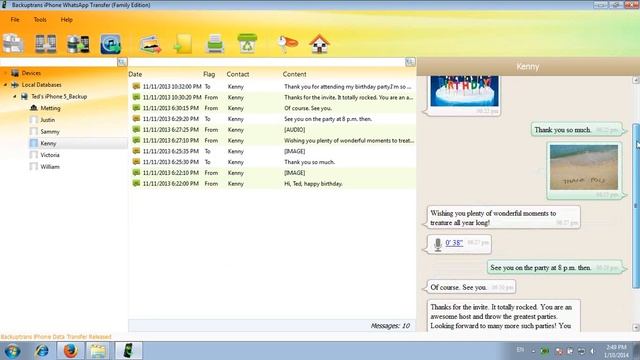
Task: Open the Help menu
Action: click(67, 20)
